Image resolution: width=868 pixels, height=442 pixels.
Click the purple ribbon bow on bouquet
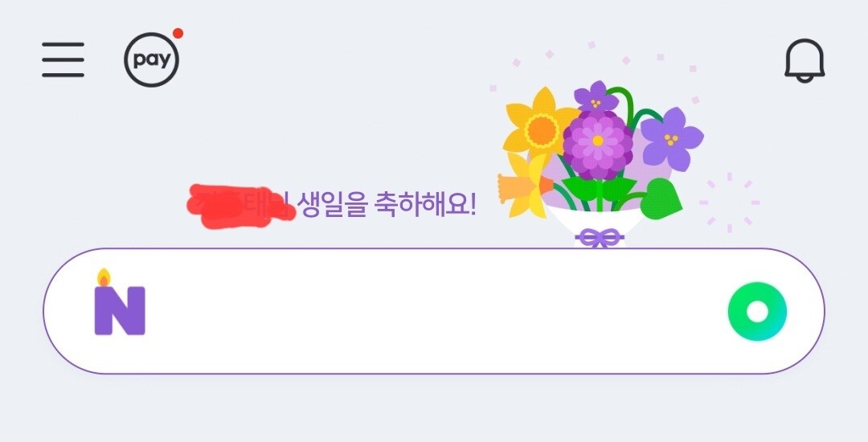pyautogui.click(x=600, y=238)
